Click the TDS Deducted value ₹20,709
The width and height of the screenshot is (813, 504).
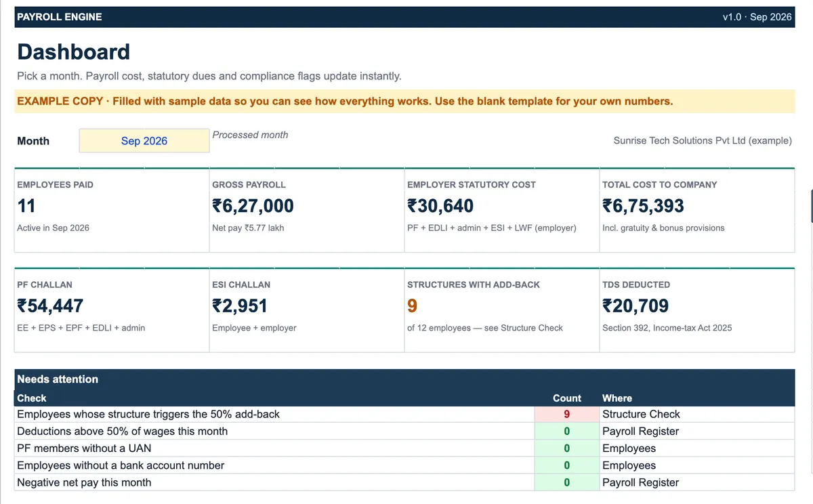pos(635,306)
